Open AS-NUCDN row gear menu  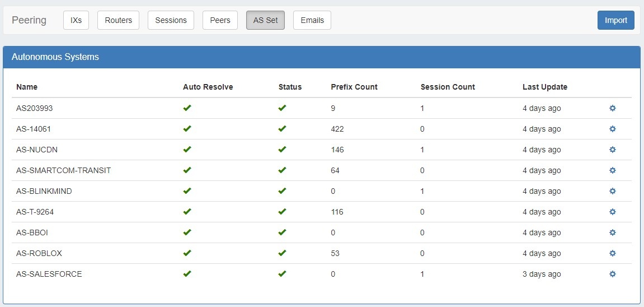(x=612, y=150)
